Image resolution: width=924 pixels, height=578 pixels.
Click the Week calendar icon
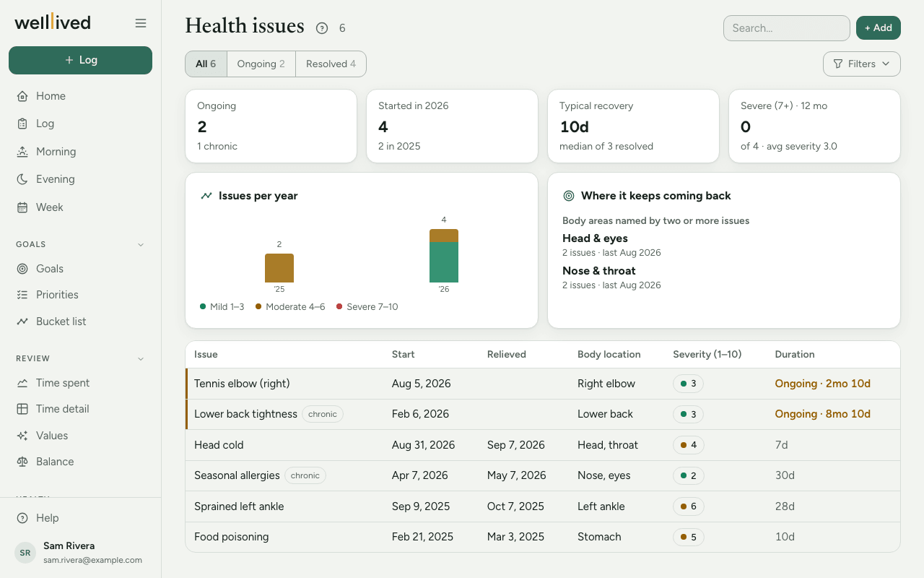pos(22,207)
